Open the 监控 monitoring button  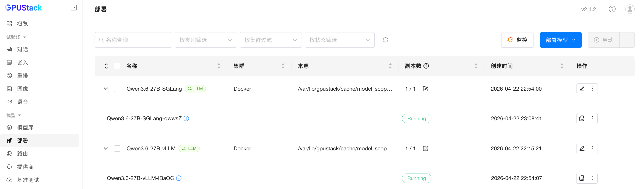click(x=517, y=40)
